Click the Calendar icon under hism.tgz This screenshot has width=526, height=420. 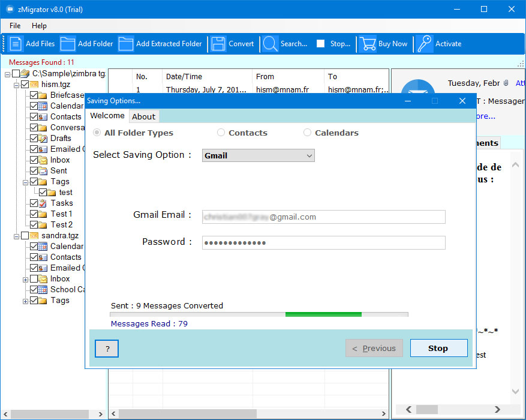[43, 106]
